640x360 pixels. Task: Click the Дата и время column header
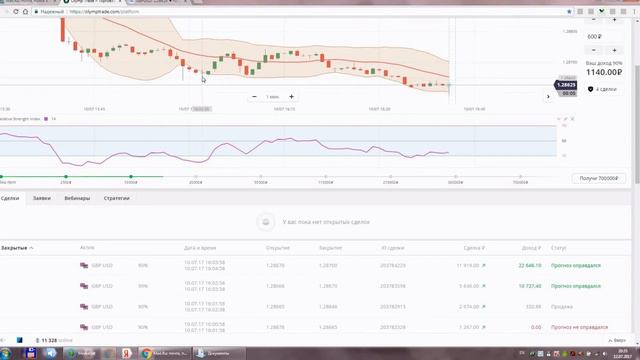(x=200, y=248)
